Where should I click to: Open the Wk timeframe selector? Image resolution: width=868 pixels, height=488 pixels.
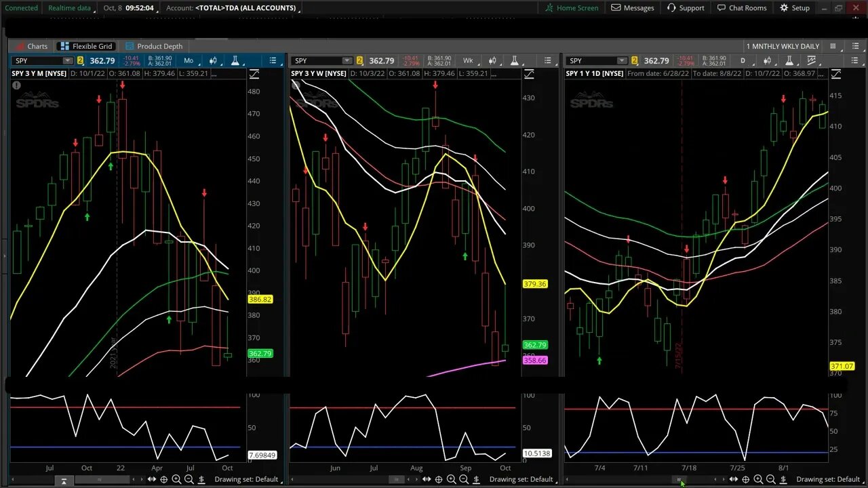468,61
